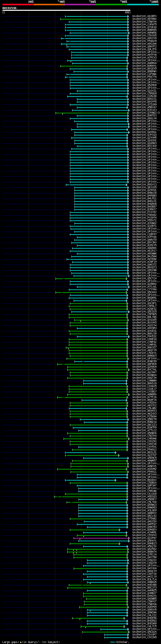The width and height of the screenshot is (161, 644).
Task: Select the UniRef100_A8HW56 label
Action: 144,33
